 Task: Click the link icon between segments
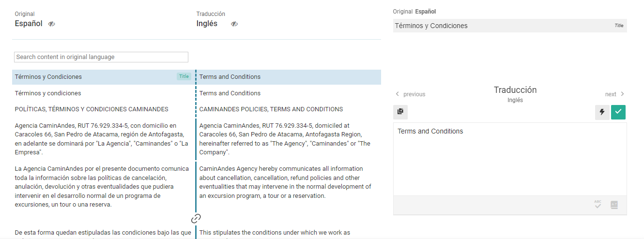tap(196, 219)
